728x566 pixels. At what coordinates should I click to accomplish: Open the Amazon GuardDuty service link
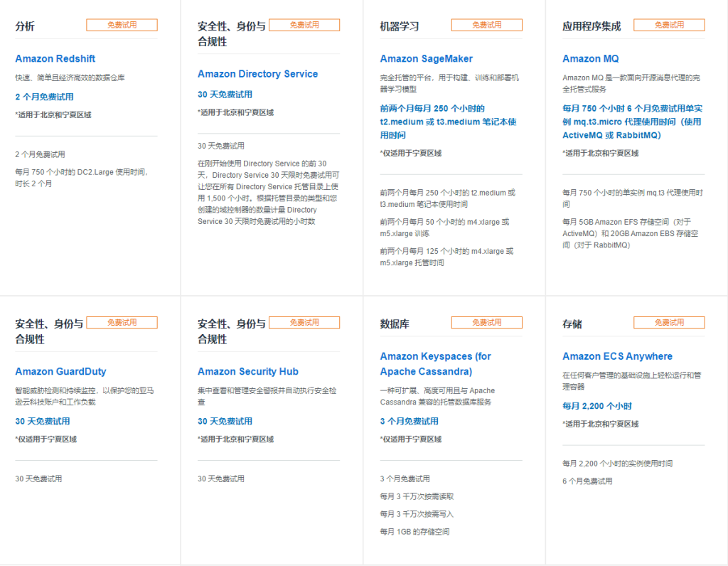tap(60, 371)
